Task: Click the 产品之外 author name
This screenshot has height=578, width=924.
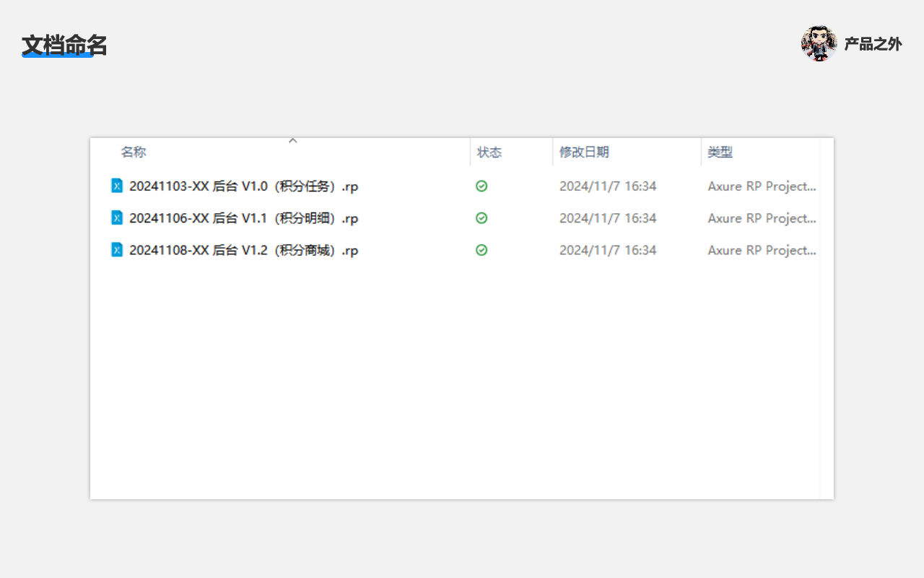Action: 873,44
